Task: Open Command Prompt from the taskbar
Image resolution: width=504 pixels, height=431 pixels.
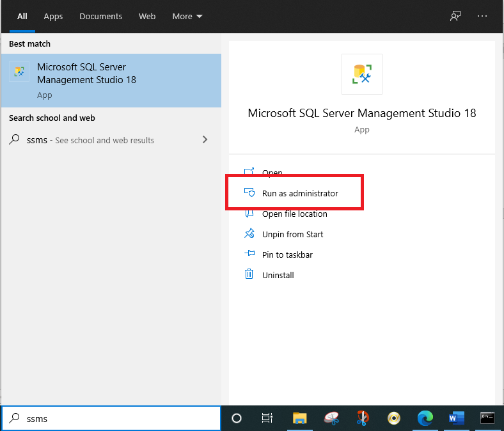Action: [487, 418]
